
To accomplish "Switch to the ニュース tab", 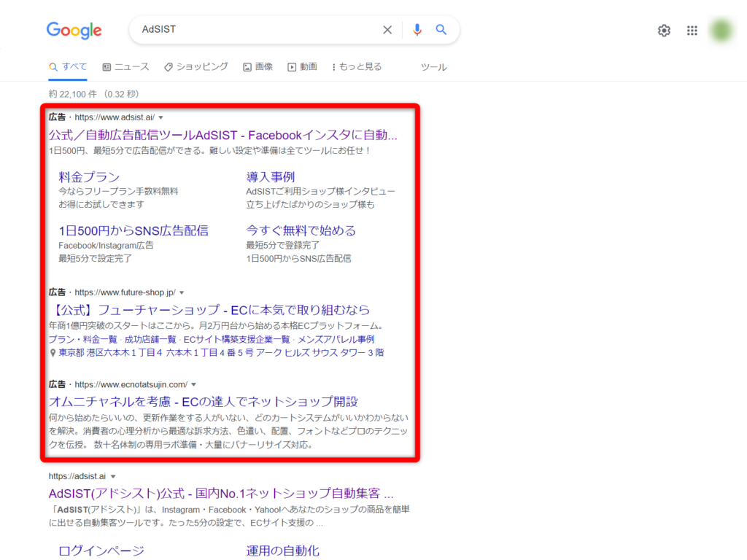I will 125,67.
